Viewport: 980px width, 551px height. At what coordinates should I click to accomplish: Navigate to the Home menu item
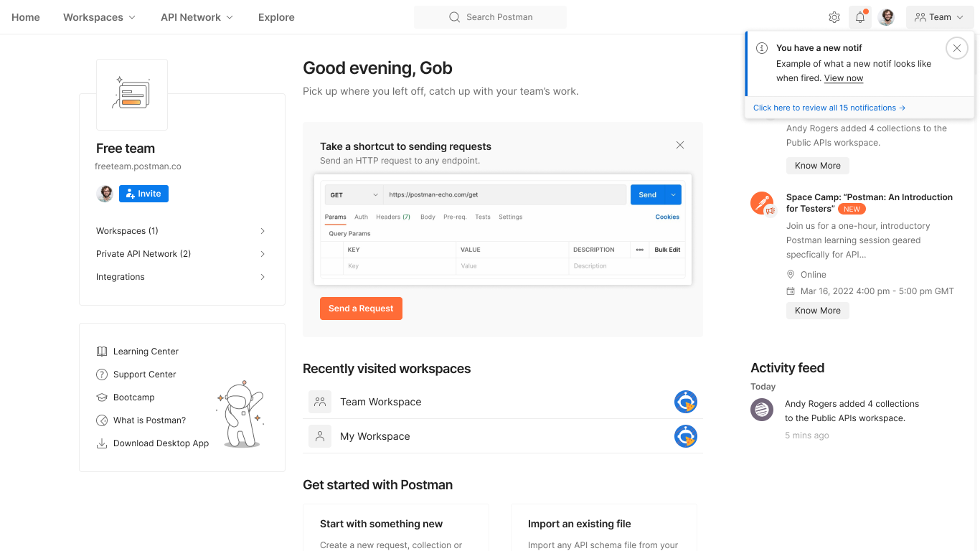click(26, 17)
